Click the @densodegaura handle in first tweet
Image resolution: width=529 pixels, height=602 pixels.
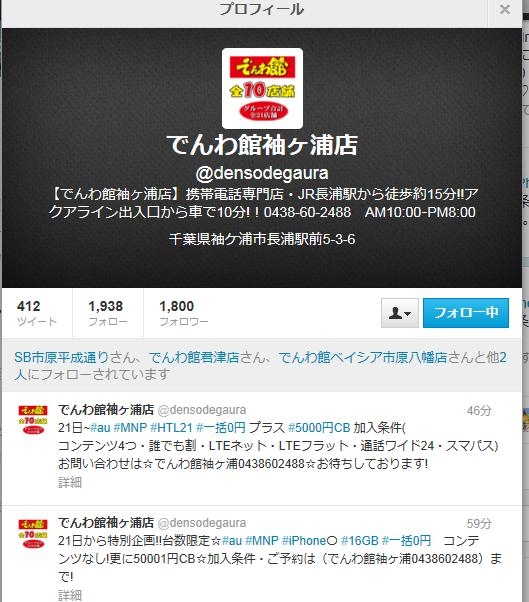tap(202, 410)
